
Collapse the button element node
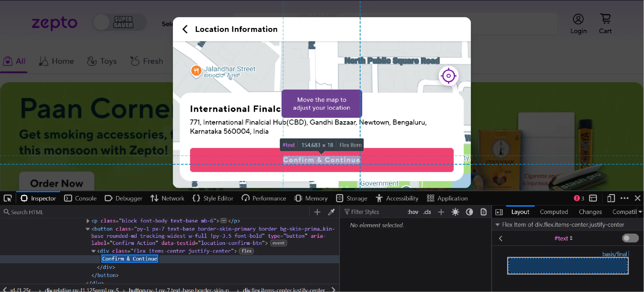[88, 229]
